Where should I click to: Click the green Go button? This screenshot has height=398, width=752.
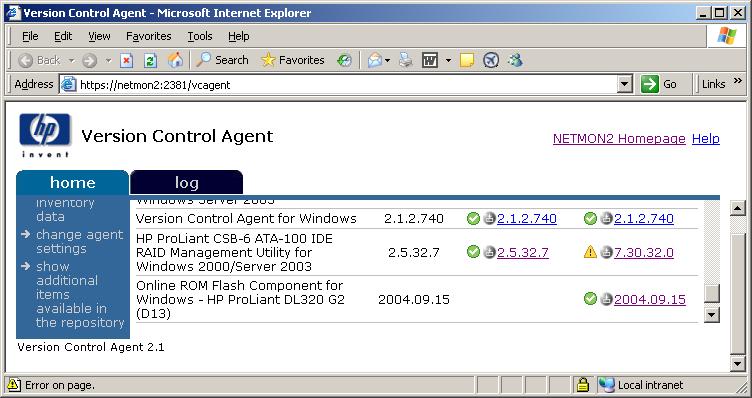point(659,84)
